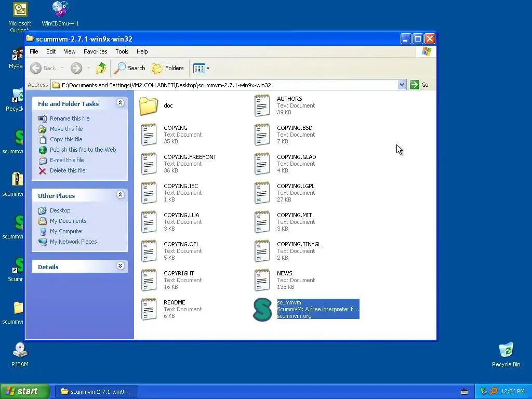
Task: Open the Search toolbar button
Action: [129, 68]
